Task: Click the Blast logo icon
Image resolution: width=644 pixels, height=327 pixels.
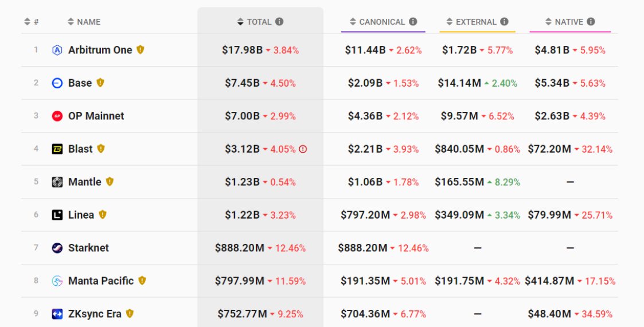Action: [57, 149]
